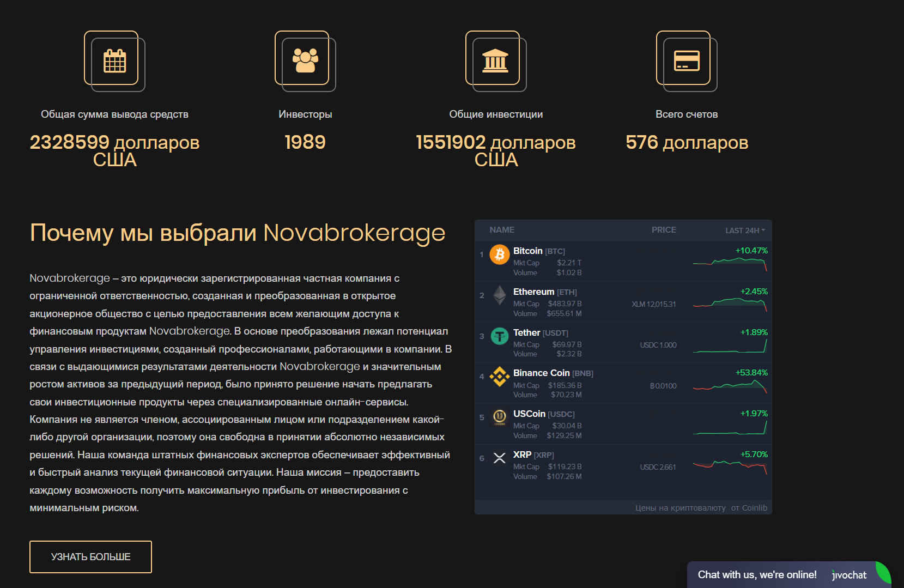Click the PRICE column header

pyautogui.click(x=664, y=230)
